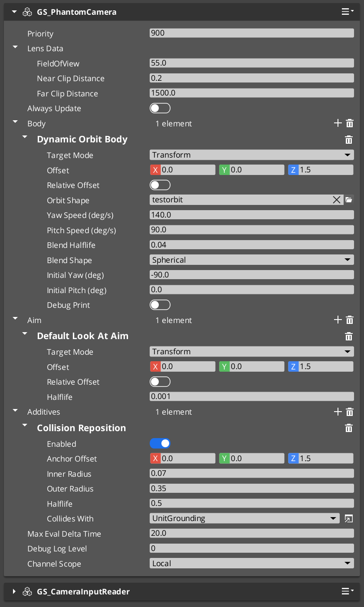364x607 pixels.
Task: Click the GS_PhantomCamera component cube icon
Action: 27,12
